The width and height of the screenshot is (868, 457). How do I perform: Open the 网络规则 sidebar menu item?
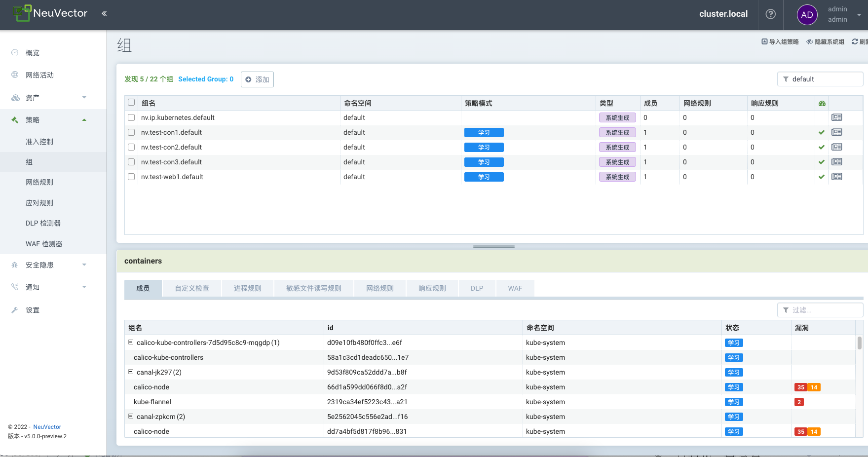click(x=39, y=182)
